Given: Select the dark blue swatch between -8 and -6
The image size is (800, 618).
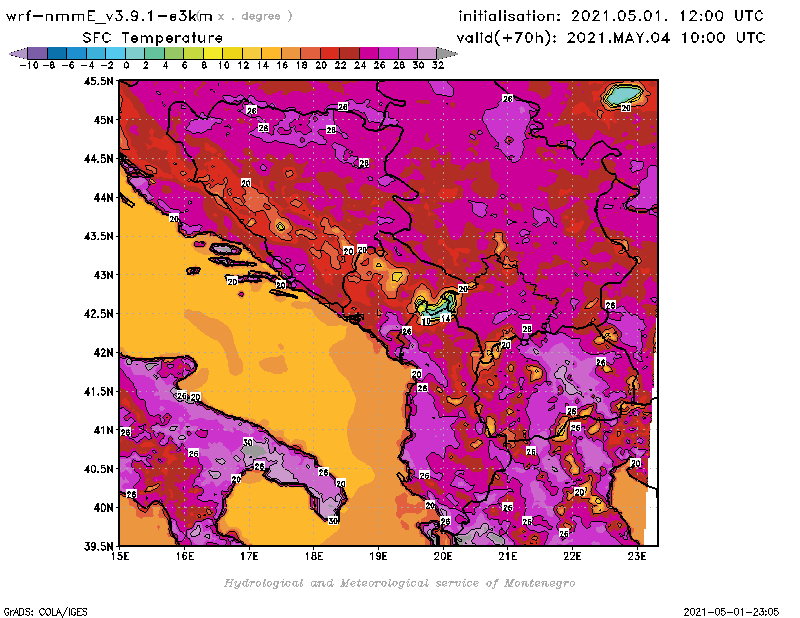Looking at the screenshot, I should pos(57,53).
